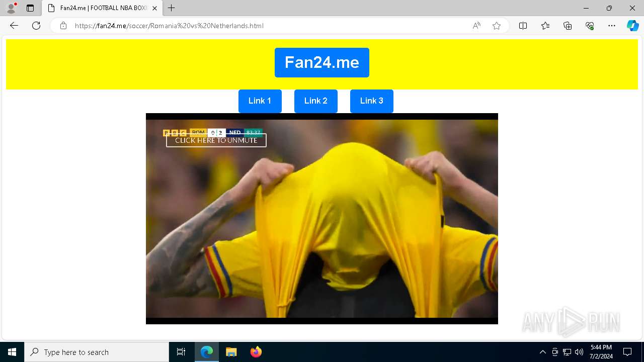644x362 pixels.
Task: Go back to previous page
Action: pos(14,26)
